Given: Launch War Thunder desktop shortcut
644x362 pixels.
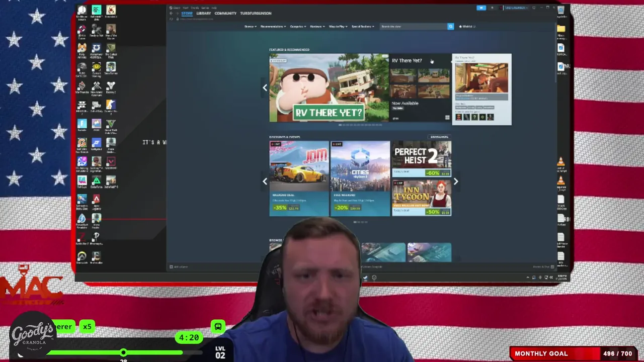Looking at the screenshot, I should pyautogui.click(x=82, y=88).
